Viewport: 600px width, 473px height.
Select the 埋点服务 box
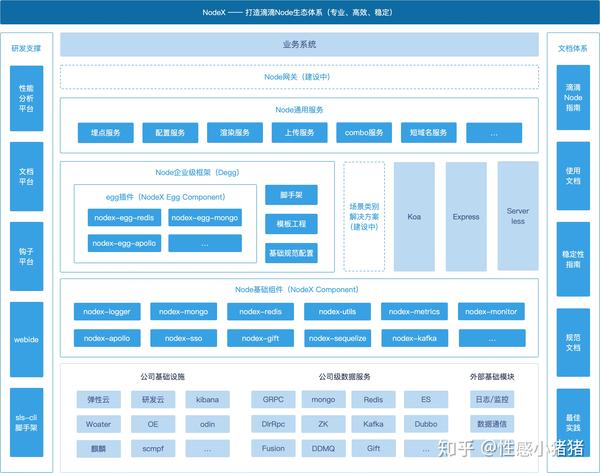(106, 133)
